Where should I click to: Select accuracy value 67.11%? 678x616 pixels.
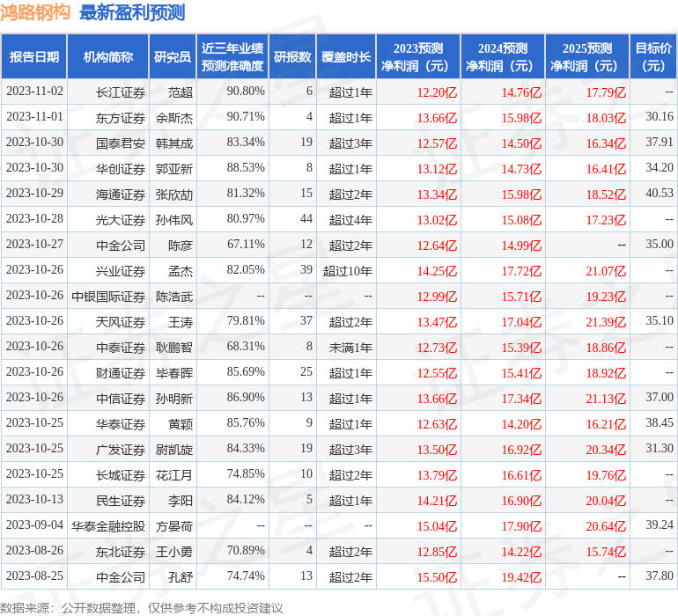(x=246, y=245)
